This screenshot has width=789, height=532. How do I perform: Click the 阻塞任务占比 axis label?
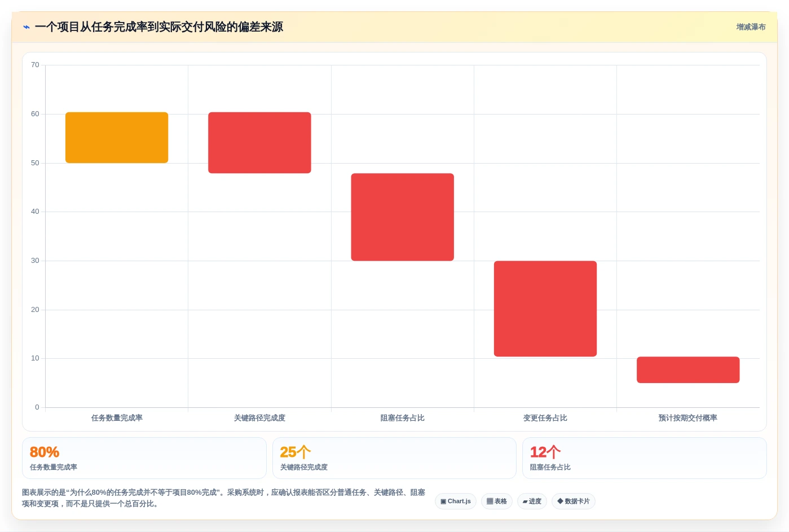pos(402,418)
